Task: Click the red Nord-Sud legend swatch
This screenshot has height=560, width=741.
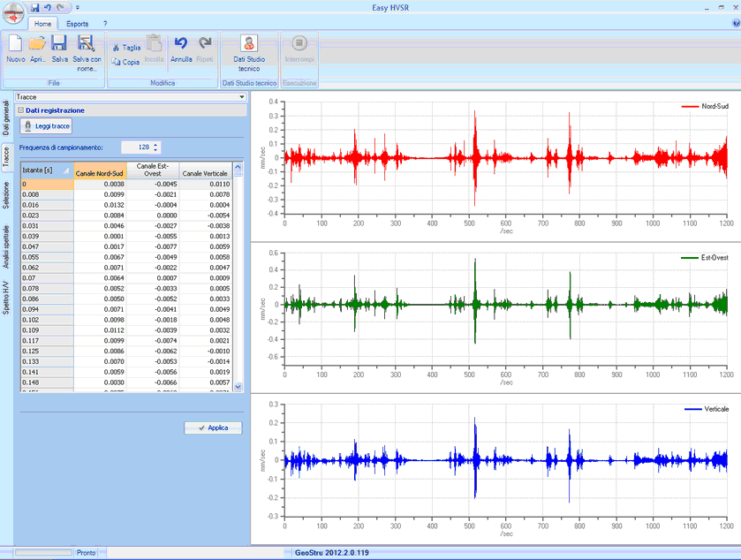Action: click(690, 107)
